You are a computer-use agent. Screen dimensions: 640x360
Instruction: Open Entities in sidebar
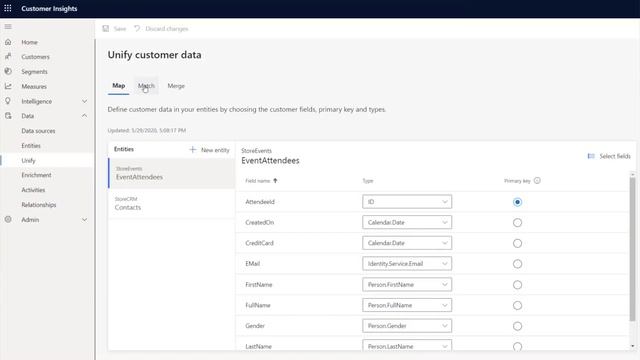point(31,146)
